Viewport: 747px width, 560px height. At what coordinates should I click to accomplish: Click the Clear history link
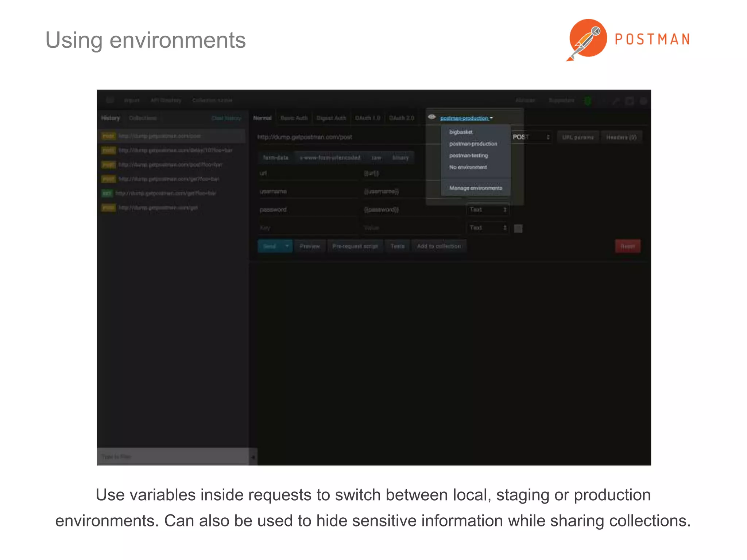tap(226, 118)
